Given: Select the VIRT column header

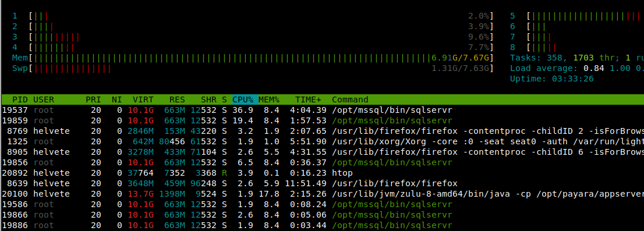Looking at the screenshot, I should [143, 99].
